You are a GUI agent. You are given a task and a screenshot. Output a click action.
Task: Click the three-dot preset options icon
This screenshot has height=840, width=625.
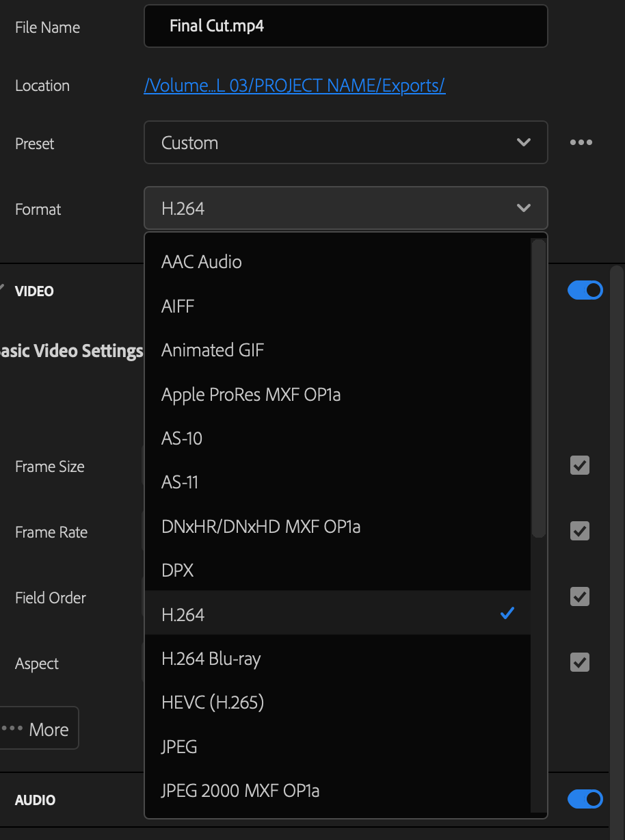tap(581, 142)
